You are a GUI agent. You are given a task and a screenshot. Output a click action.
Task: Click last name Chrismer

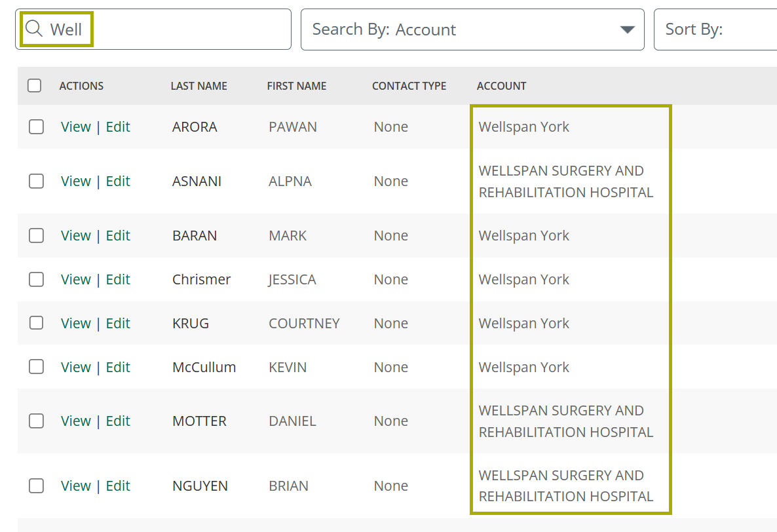pyautogui.click(x=201, y=279)
